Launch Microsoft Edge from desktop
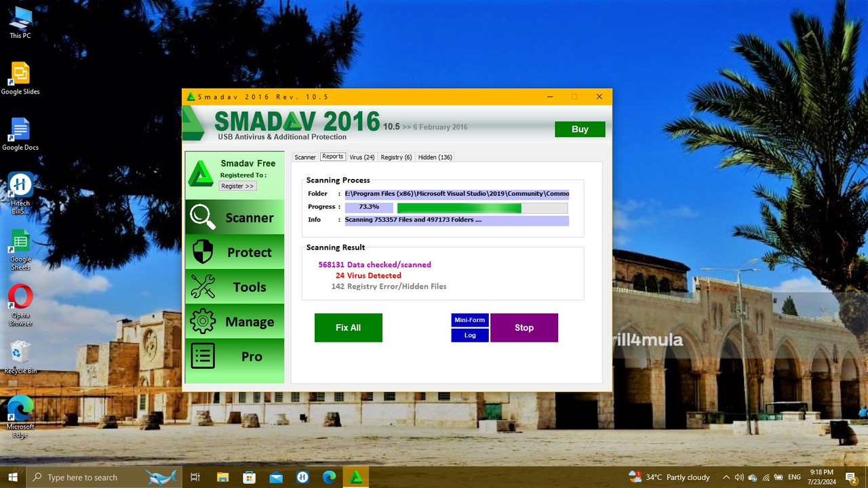 coord(20,417)
